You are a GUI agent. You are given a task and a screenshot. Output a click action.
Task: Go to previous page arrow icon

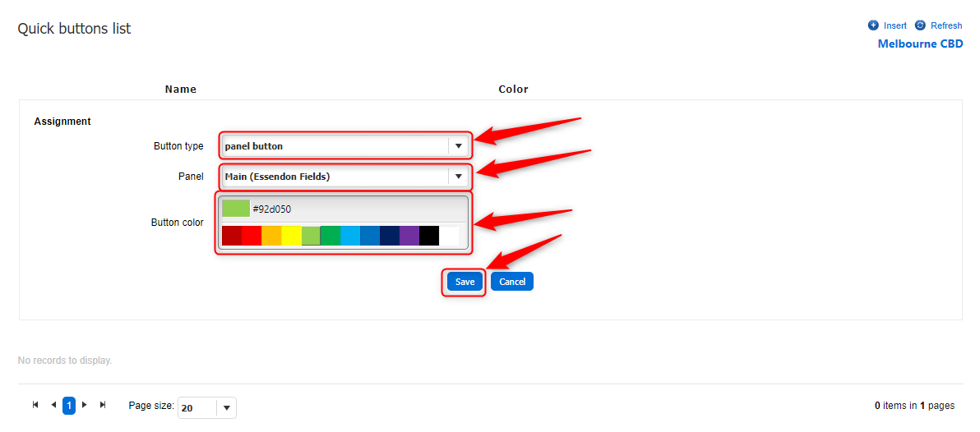tap(53, 405)
